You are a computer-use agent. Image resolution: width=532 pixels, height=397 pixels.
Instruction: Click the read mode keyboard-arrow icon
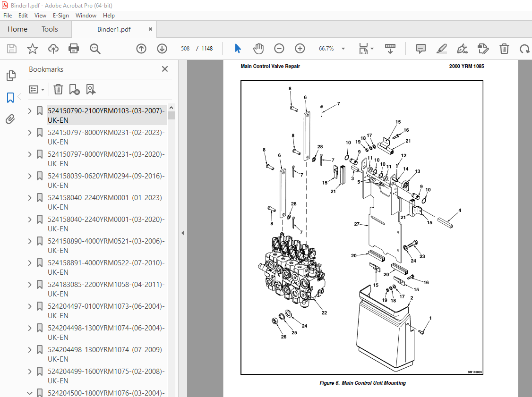390,49
